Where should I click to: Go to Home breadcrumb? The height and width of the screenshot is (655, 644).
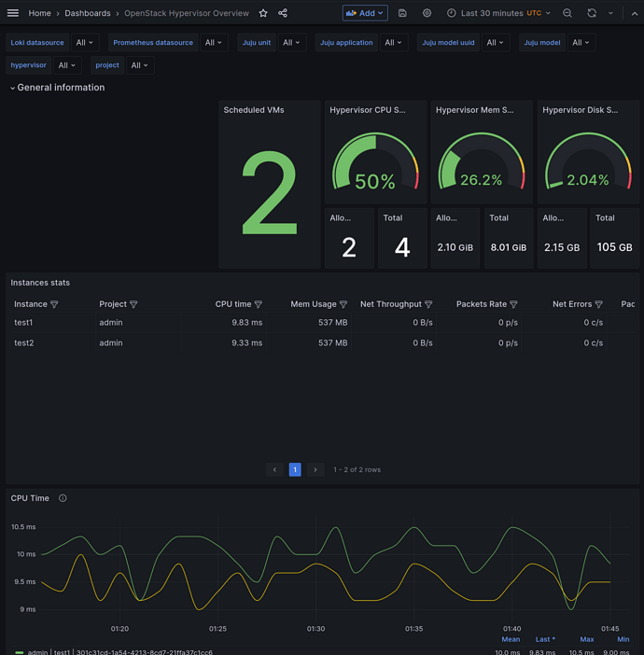click(x=39, y=13)
